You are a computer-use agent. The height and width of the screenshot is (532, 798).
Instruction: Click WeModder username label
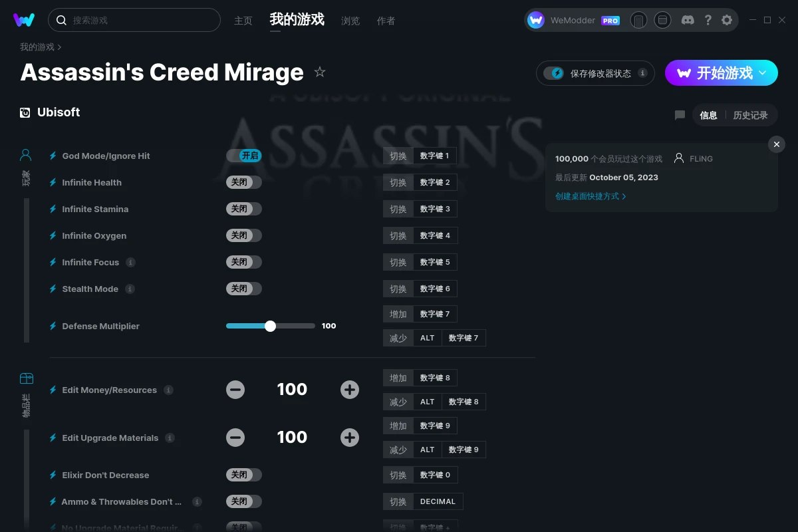(573, 21)
